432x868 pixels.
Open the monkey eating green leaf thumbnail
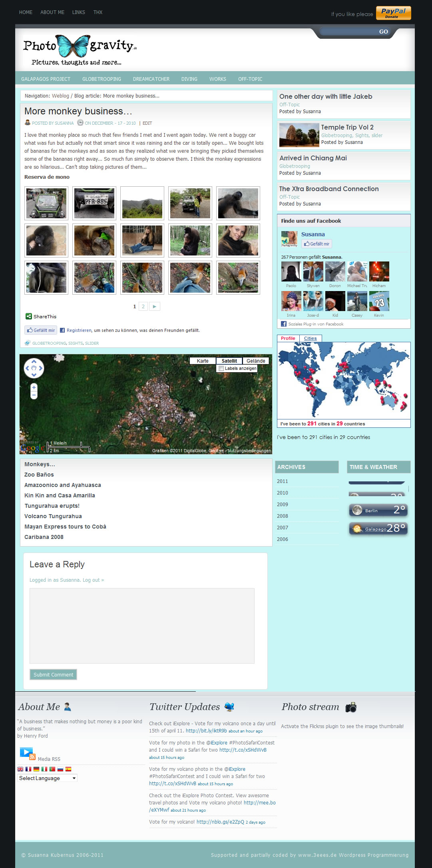click(x=94, y=240)
